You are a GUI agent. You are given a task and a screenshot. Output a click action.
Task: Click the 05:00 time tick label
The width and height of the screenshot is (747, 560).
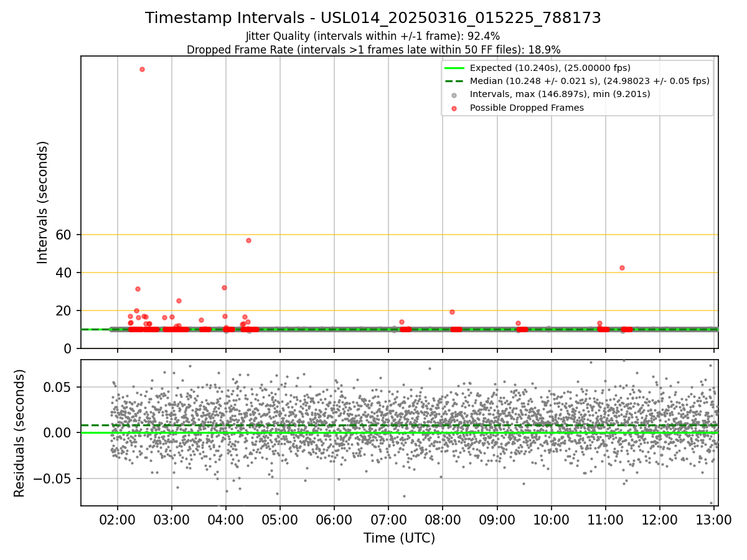pos(280,519)
